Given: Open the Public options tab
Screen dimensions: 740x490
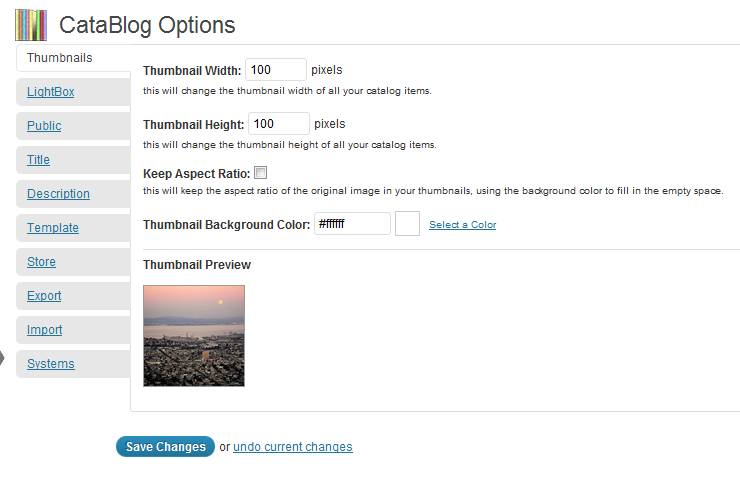Looking at the screenshot, I should click(44, 126).
